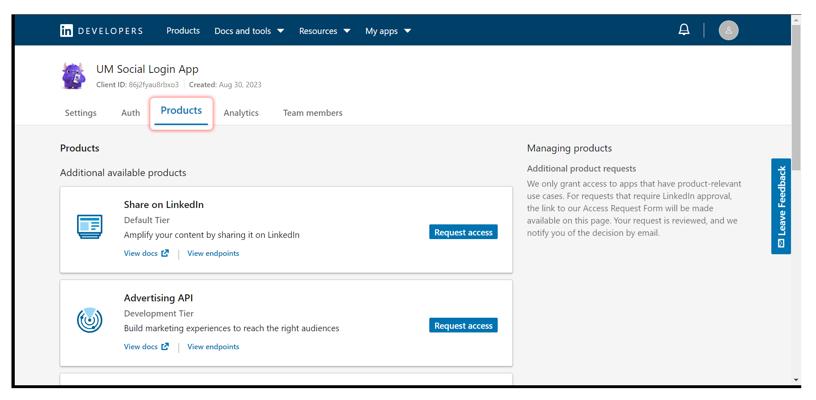Image resolution: width=816 pixels, height=400 pixels.
Task: Open the My apps dropdown
Action: click(x=388, y=31)
